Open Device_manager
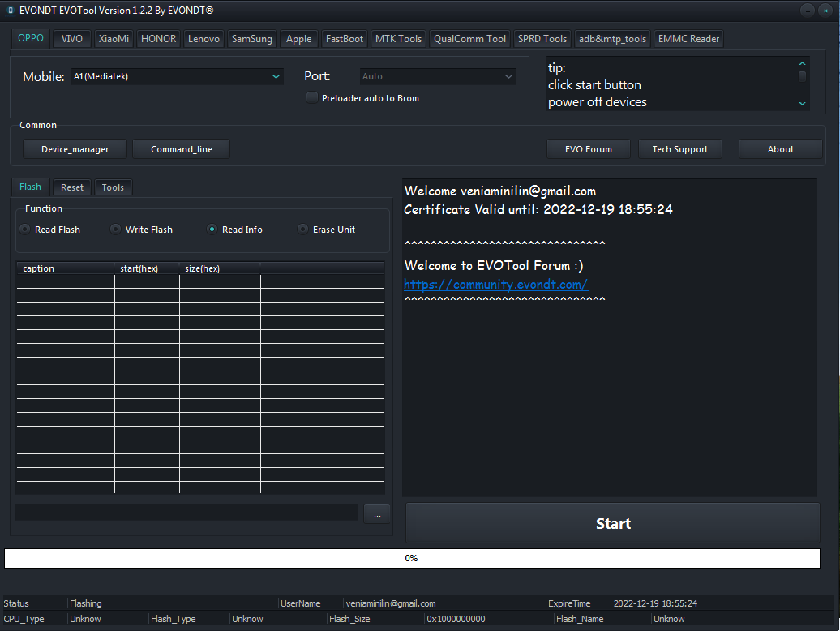 click(75, 149)
